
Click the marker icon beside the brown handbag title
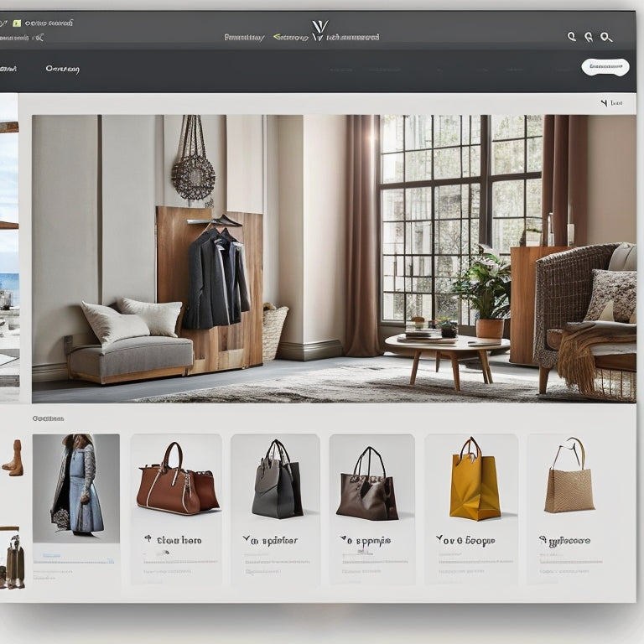[148, 539]
